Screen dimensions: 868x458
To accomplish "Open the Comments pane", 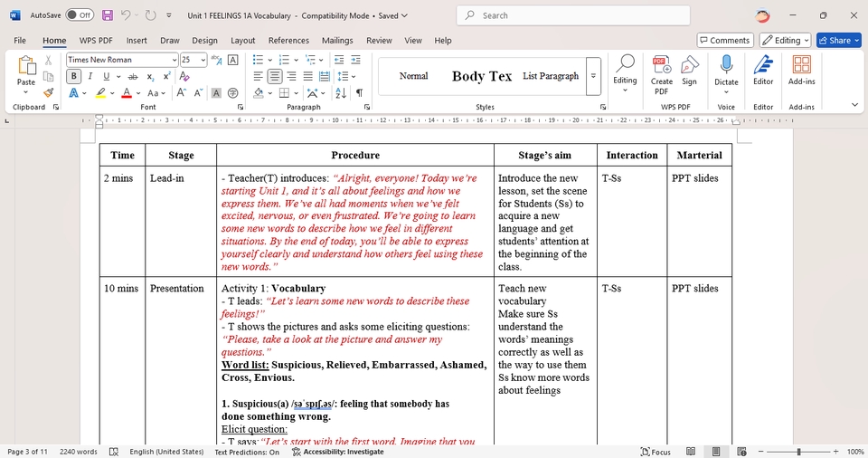I will tap(724, 40).
